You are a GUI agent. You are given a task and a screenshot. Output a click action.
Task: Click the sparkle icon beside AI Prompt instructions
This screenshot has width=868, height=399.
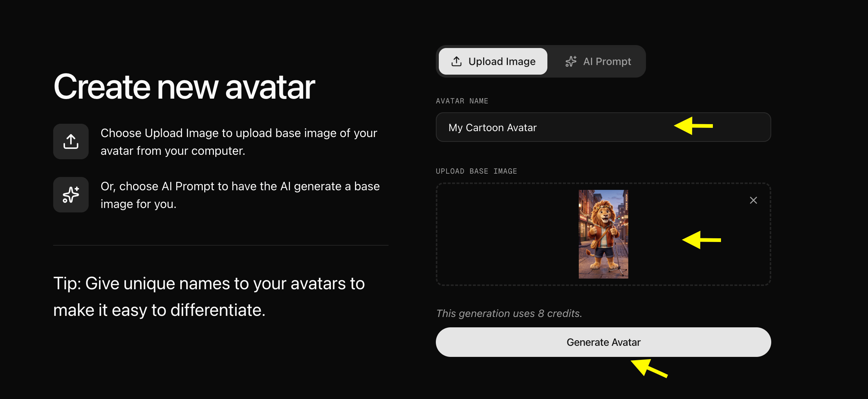71,195
